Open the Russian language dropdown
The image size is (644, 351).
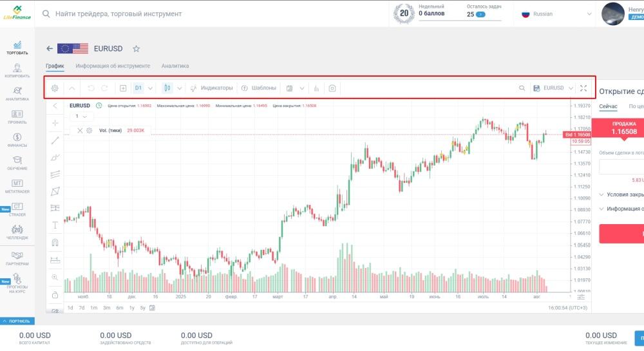pos(556,14)
